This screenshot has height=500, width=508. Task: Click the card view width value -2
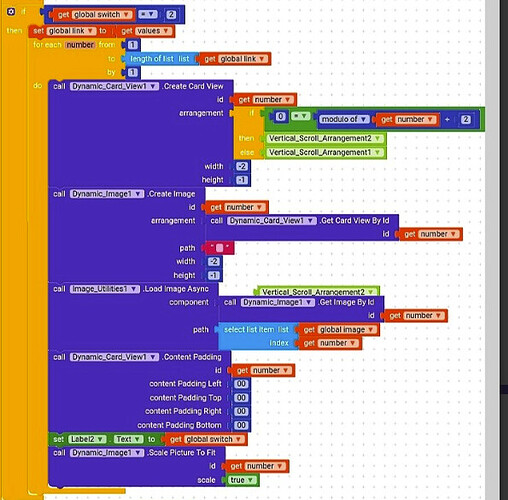242,166
